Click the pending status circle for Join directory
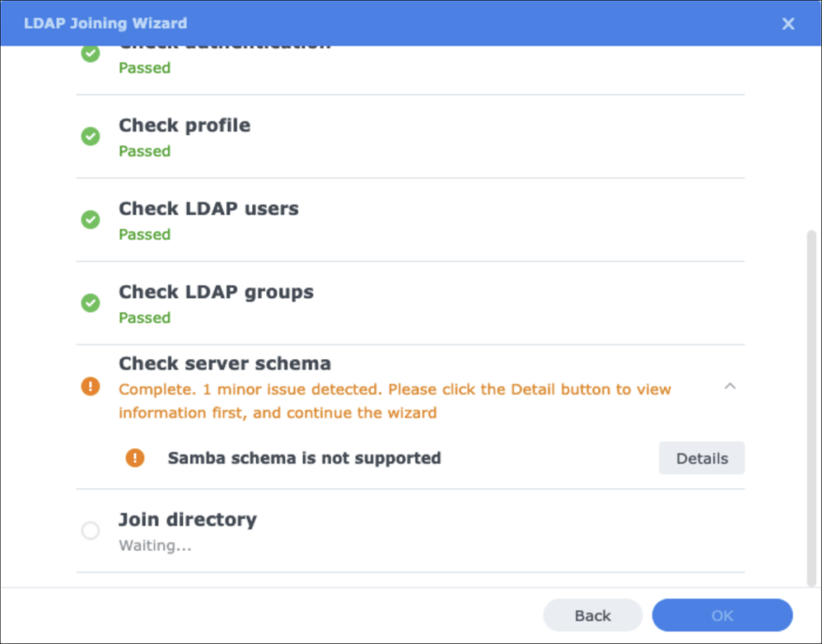The width and height of the screenshot is (822, 644). point(90,530)
